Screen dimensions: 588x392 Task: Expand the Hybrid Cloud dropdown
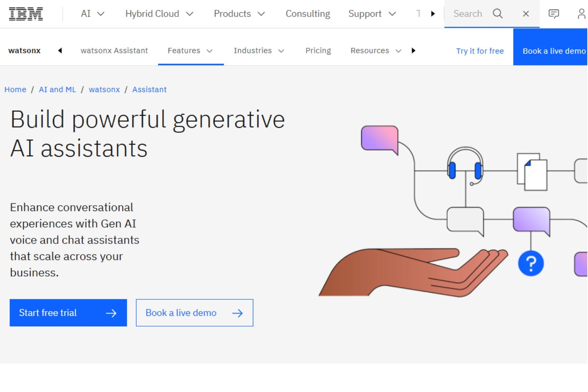click(x=159, y=14)
